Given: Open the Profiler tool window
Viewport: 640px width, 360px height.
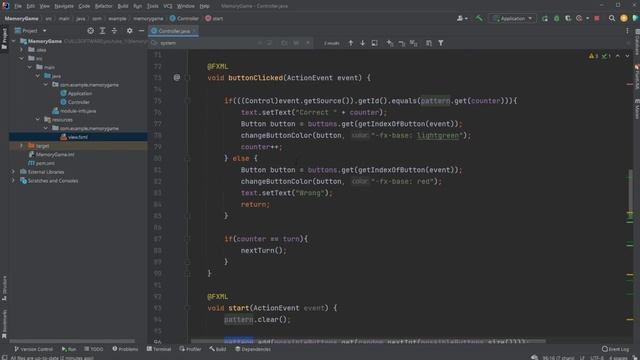Looking at the screenshot, I should [190, 349].
